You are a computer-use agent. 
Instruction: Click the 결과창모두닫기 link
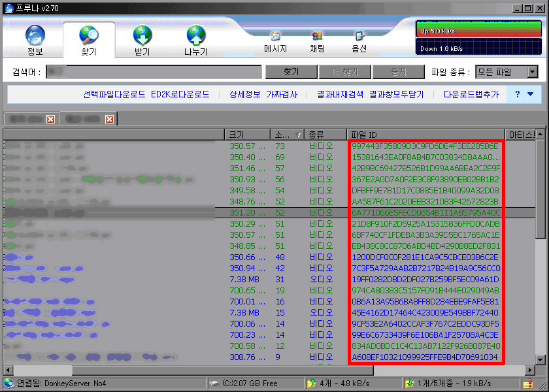click(396, 94)
